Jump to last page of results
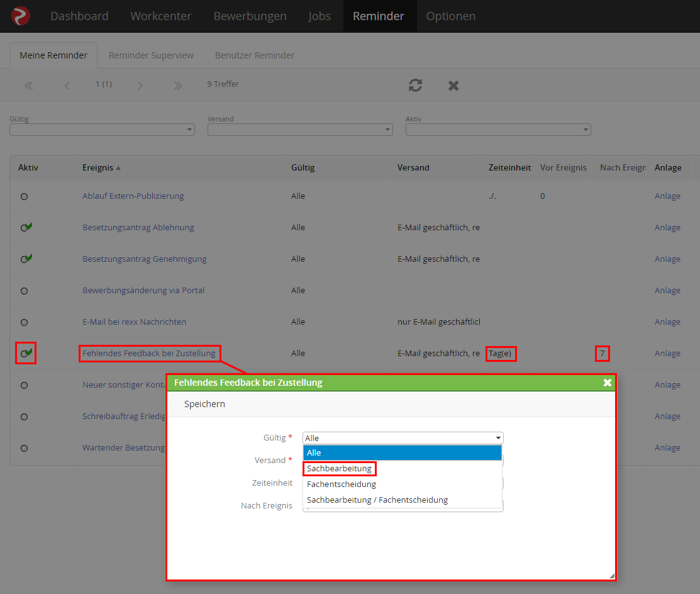This screenshot has width=700, height=594. point(178,86)
